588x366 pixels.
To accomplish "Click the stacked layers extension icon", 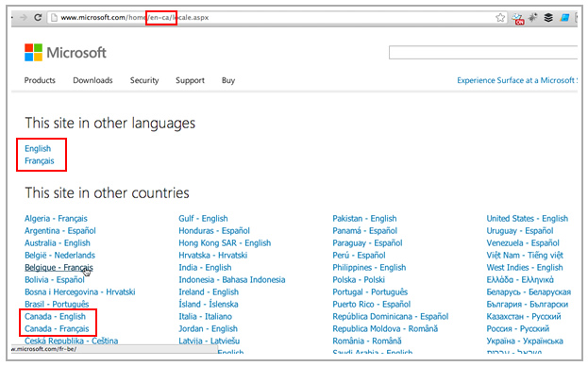I will coord(548,18).
